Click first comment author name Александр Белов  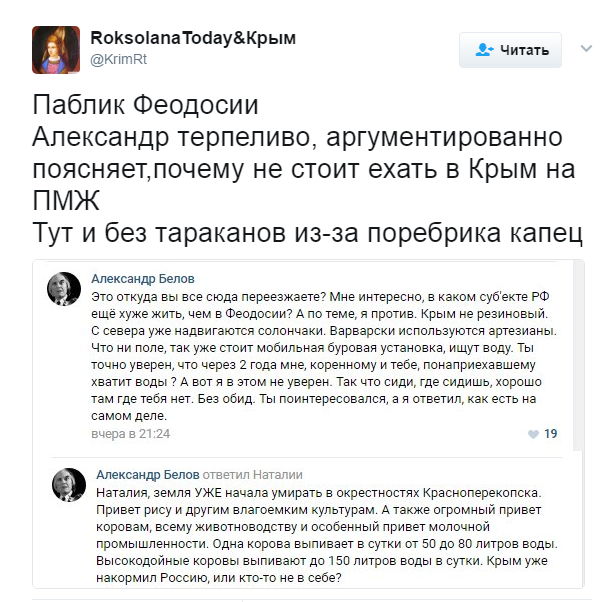click(143, 278)
